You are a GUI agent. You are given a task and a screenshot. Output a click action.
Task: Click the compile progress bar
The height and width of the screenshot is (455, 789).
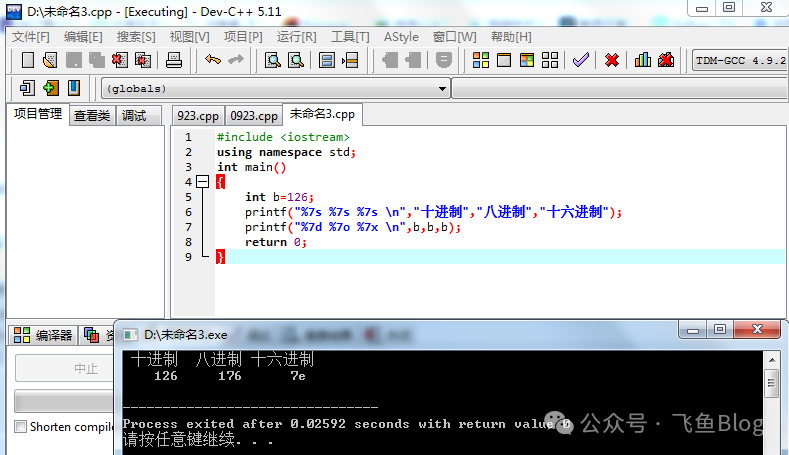tap(64, 401)
